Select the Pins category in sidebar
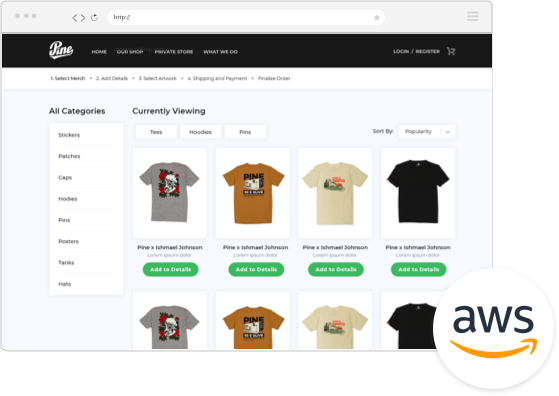 tap(64, 220)
